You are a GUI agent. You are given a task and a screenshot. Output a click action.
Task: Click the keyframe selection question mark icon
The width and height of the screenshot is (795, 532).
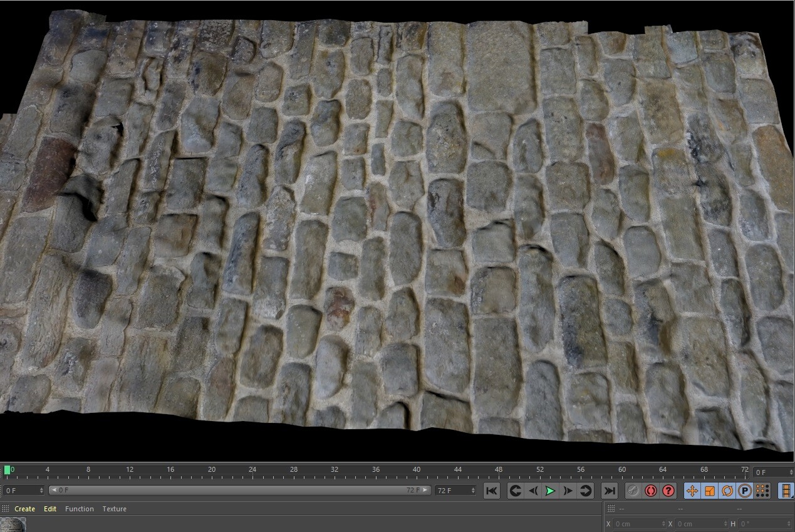point(669,491)
